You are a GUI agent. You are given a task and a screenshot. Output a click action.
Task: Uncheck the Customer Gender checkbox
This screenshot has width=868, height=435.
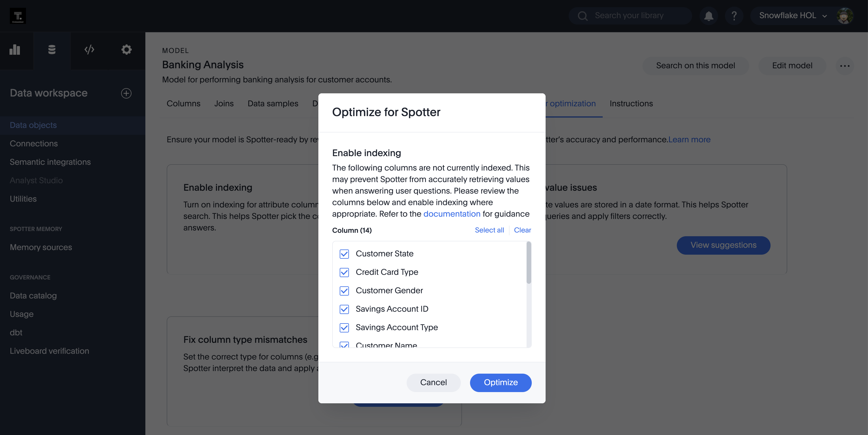[344, 291]
